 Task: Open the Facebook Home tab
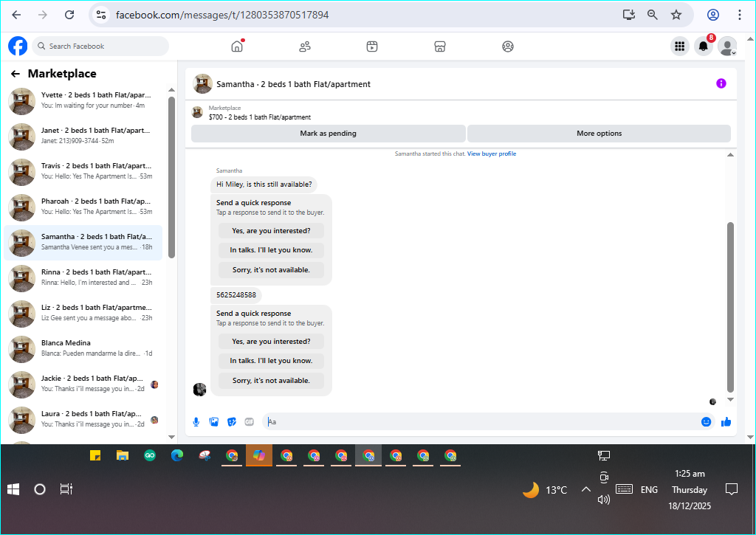237,46
